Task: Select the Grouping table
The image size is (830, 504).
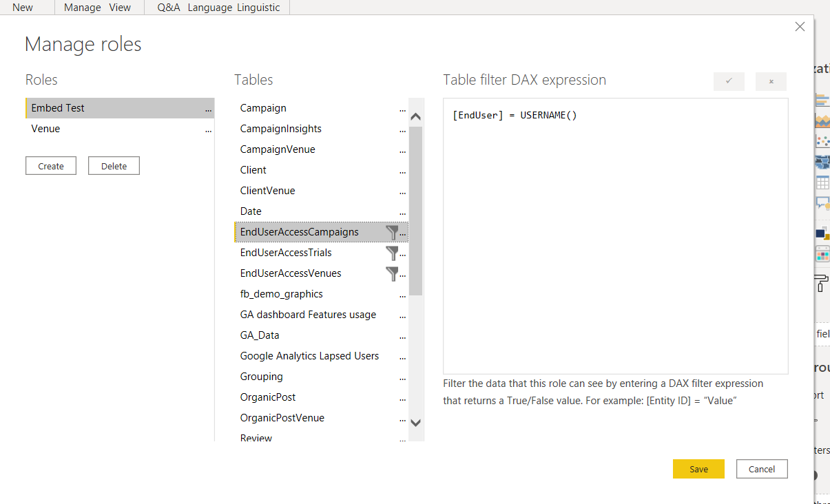Action: [x=322, y=377]
